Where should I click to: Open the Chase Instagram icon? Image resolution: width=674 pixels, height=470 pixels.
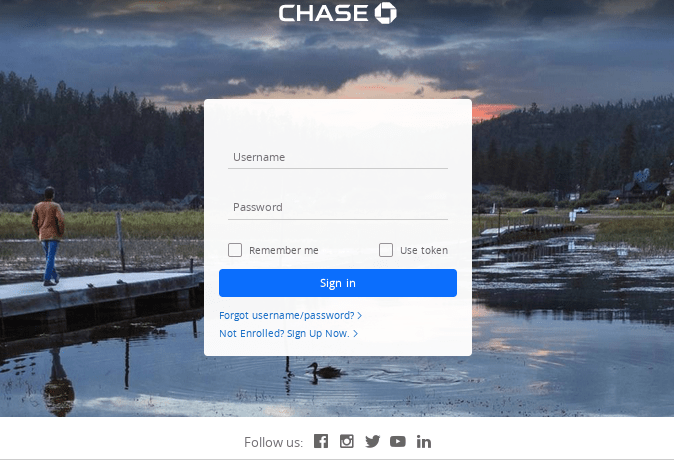point(346,441)
